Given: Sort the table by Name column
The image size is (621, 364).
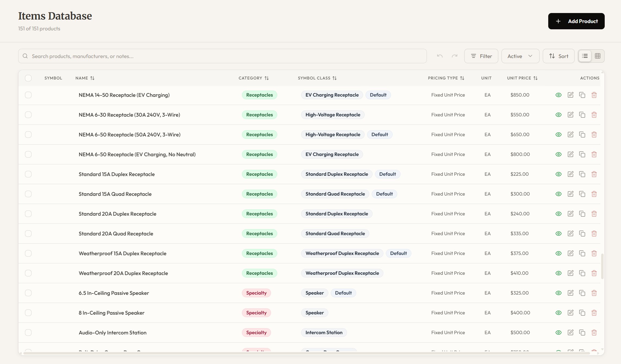Looking at the screenshot, I should coord(93,78).
